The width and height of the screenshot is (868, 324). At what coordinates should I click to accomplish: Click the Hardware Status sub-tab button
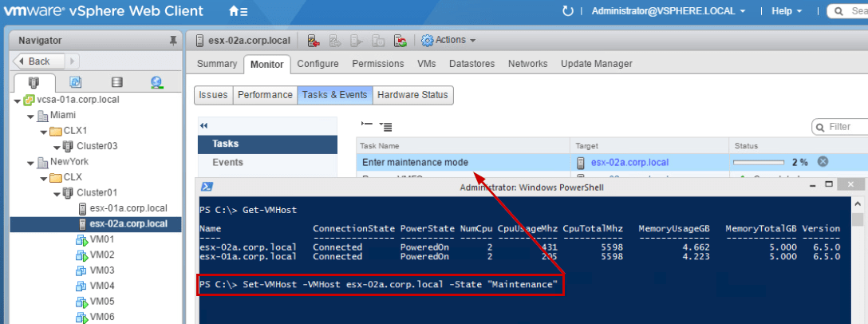(413, 95)
